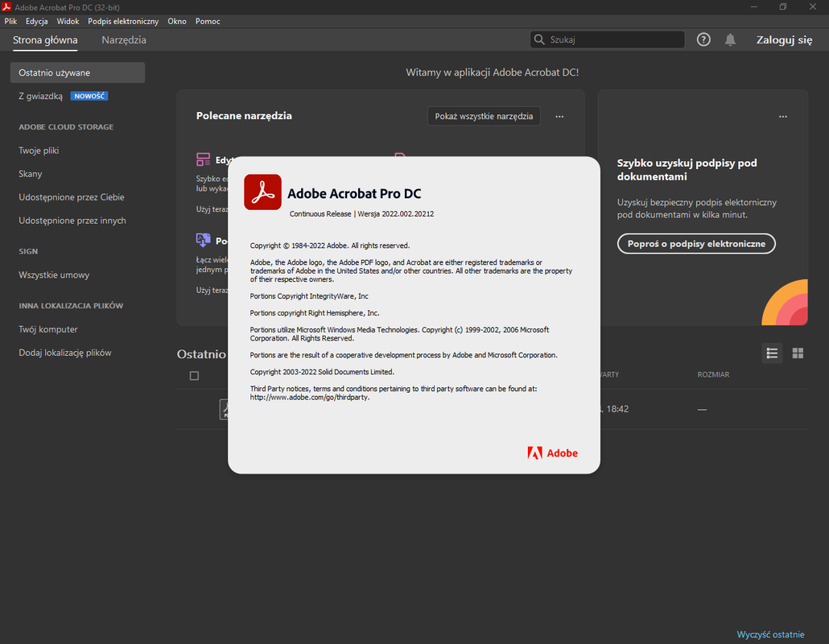Image resolution: width=829 pixels, height=644 pixels.
Task: Click Poproś o podpisy elektroniczne button
Action: click(696, 244)
